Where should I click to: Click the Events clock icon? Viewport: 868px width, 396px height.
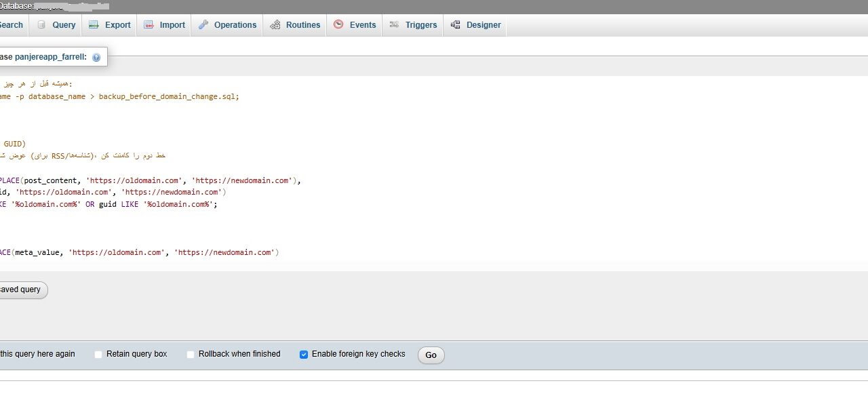[x=338, y=24]
